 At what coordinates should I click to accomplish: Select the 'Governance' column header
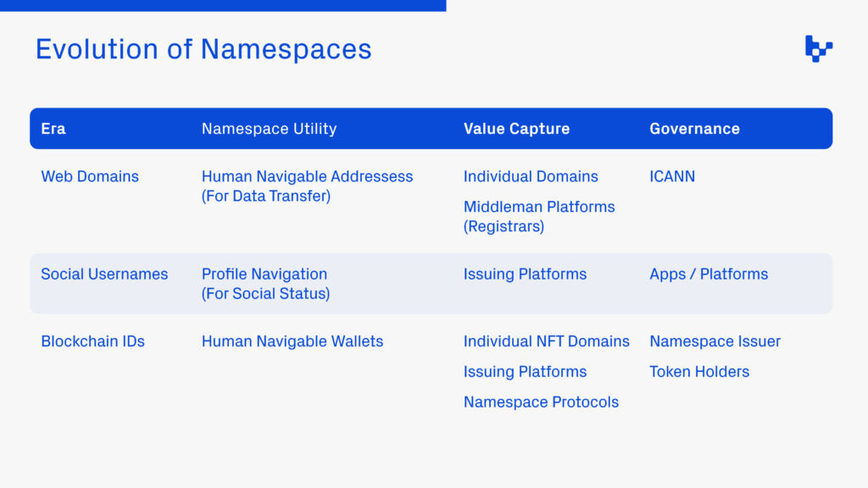click(x=694, y=129)
